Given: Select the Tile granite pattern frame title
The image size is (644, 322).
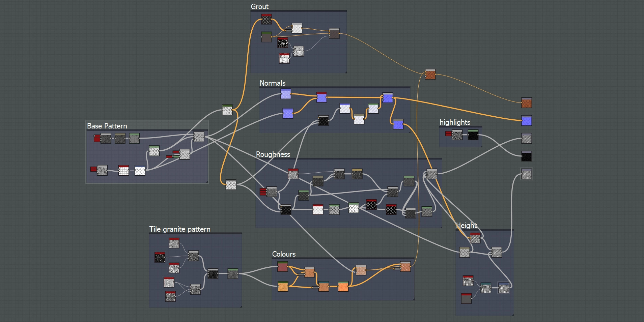Looking at the screenshot, I should [179, 229].
